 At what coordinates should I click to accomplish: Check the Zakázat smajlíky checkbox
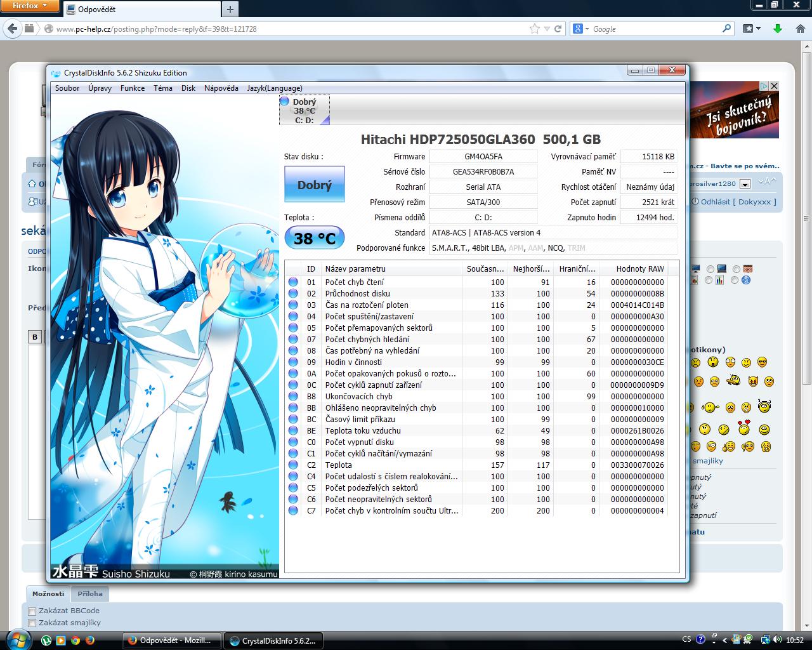tap(32, 623)
